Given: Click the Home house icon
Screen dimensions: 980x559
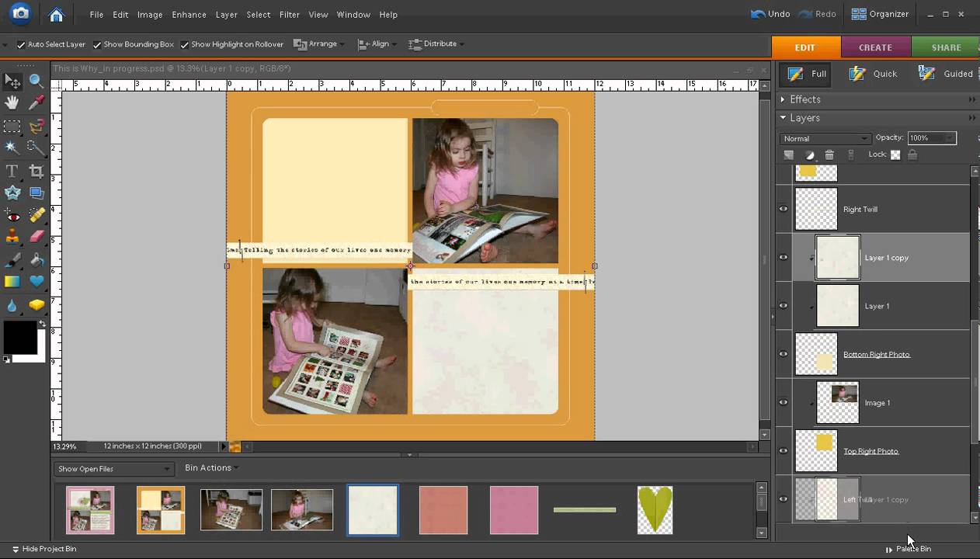Looking at the screenshot, I should (56, 14).
